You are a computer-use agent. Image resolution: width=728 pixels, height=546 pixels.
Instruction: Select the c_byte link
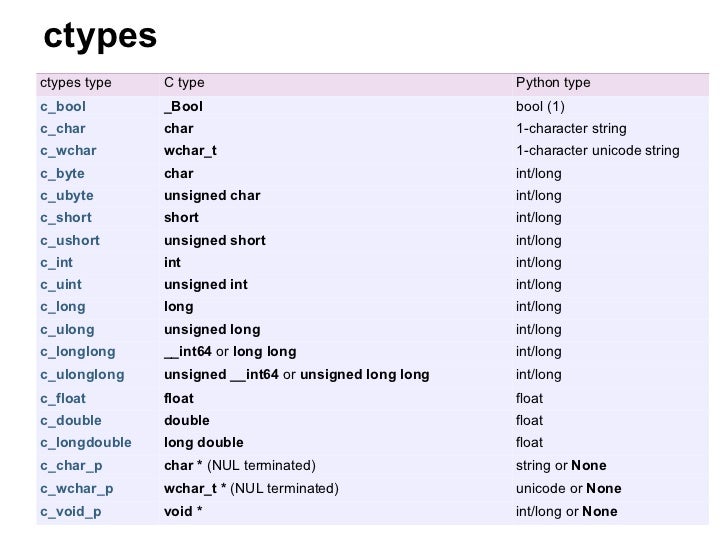62,174
